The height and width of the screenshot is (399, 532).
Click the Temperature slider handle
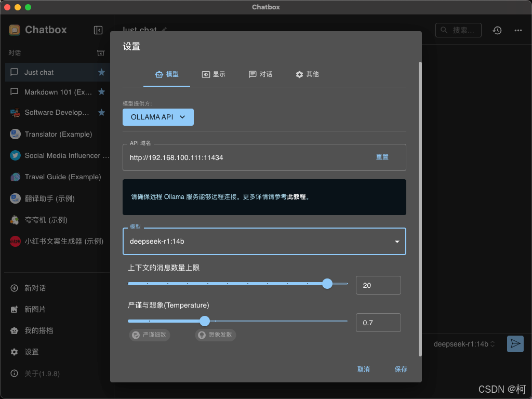[205, 321]
